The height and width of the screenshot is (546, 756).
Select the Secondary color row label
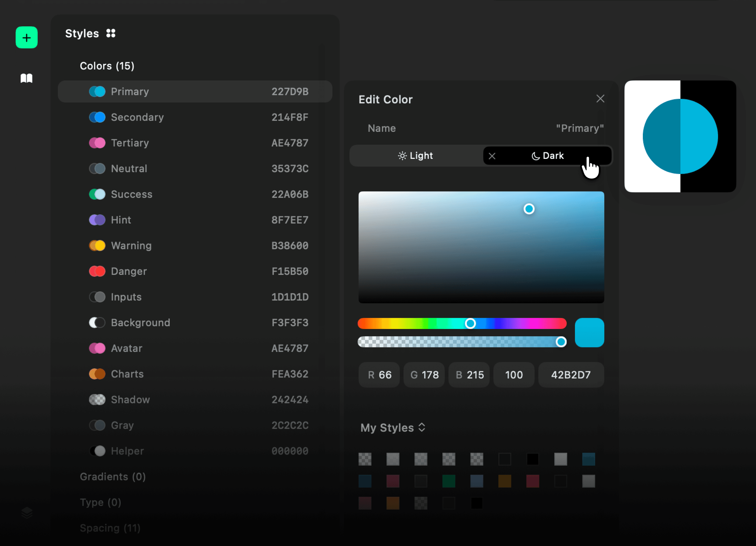pos(137,117)
